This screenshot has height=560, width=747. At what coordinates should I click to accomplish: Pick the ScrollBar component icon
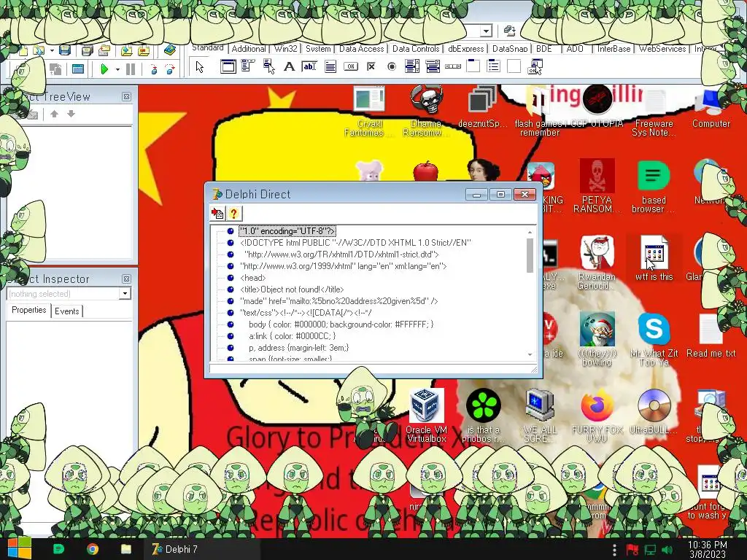tap(452, 66)
